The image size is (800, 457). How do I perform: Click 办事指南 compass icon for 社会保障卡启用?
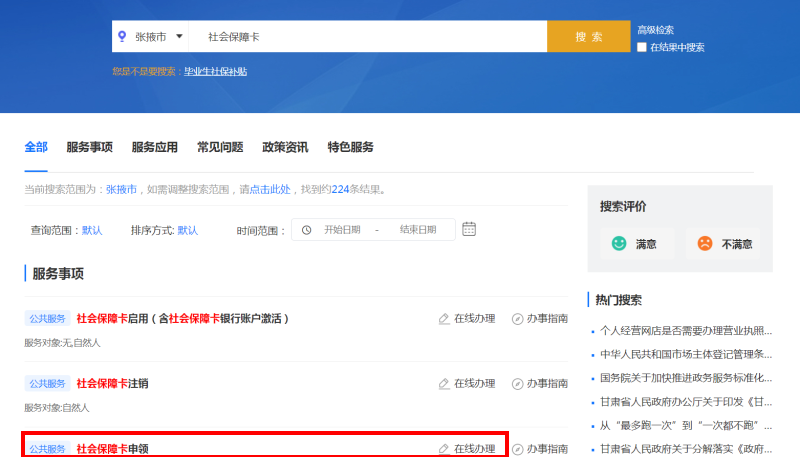[517, 319]
